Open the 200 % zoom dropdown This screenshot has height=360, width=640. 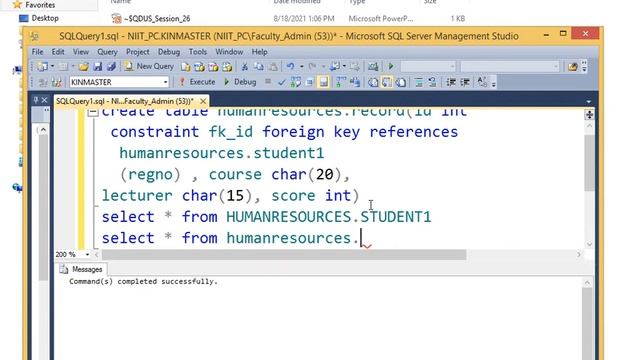pos(87,255)
